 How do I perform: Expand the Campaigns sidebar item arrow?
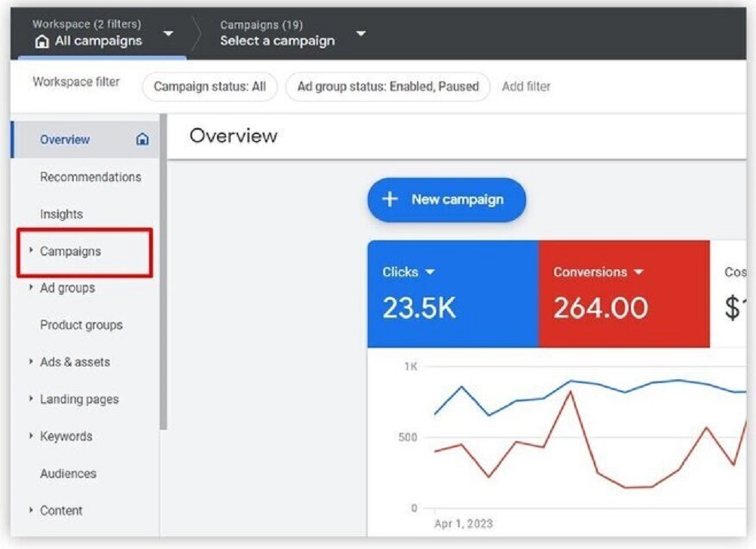click(30, 250)
